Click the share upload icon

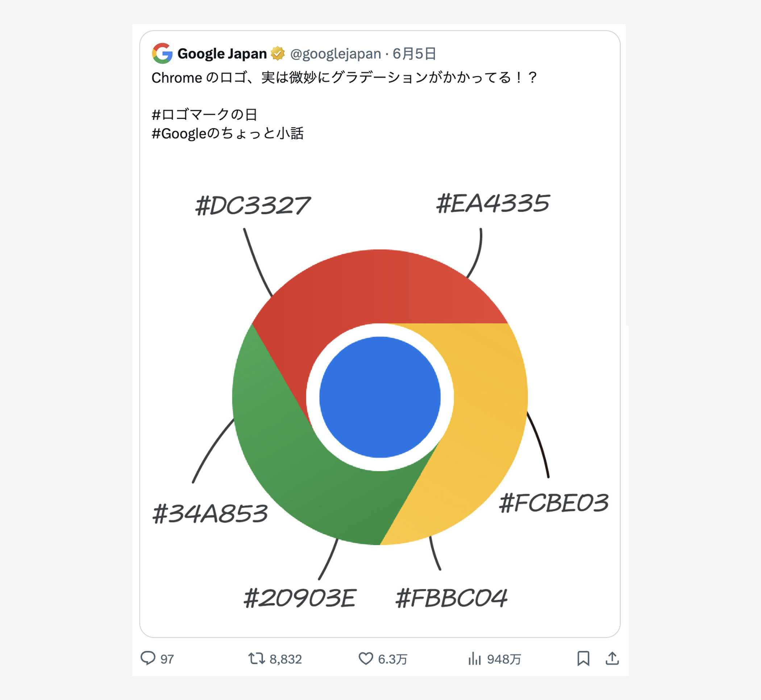coord(612,658)
